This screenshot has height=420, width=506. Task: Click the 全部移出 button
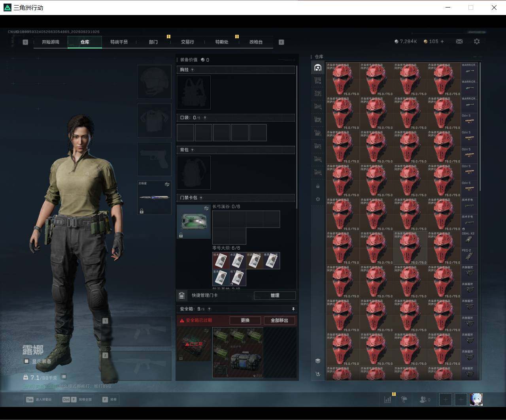279,320
